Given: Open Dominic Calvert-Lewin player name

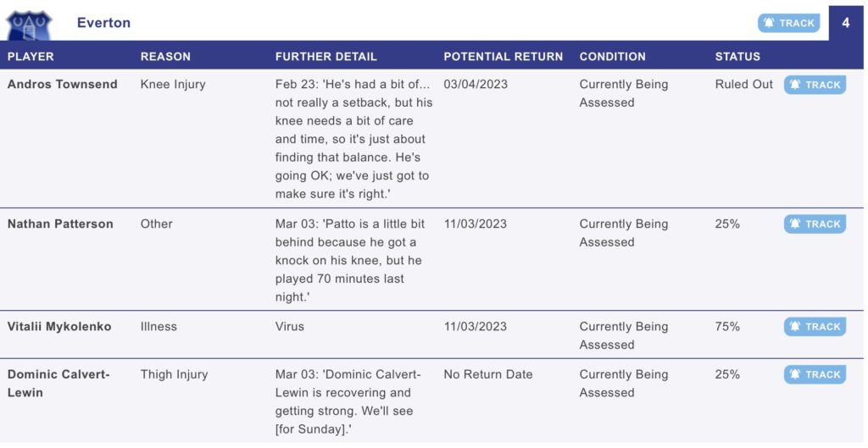Looking at the screenshot, I should coord(58,384).
